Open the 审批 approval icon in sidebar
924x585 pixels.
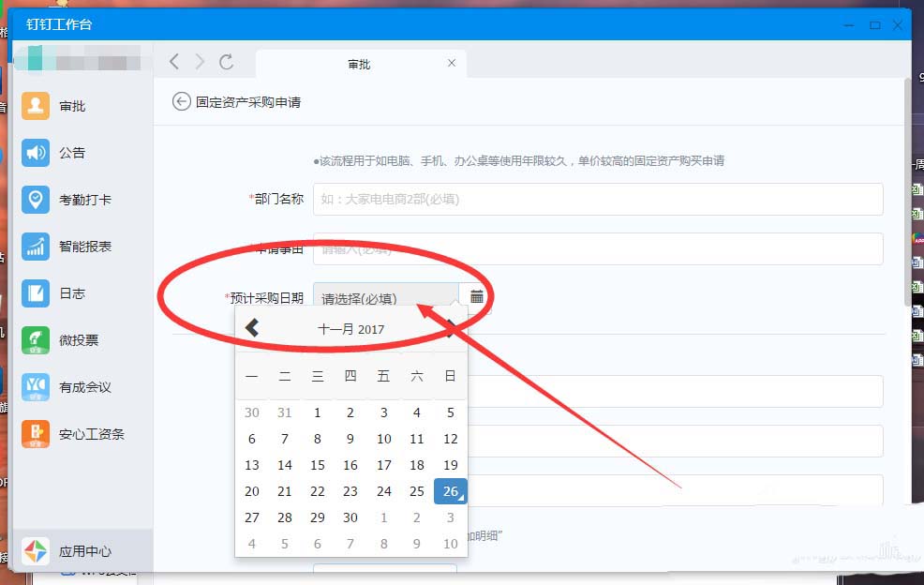(36, 106)
